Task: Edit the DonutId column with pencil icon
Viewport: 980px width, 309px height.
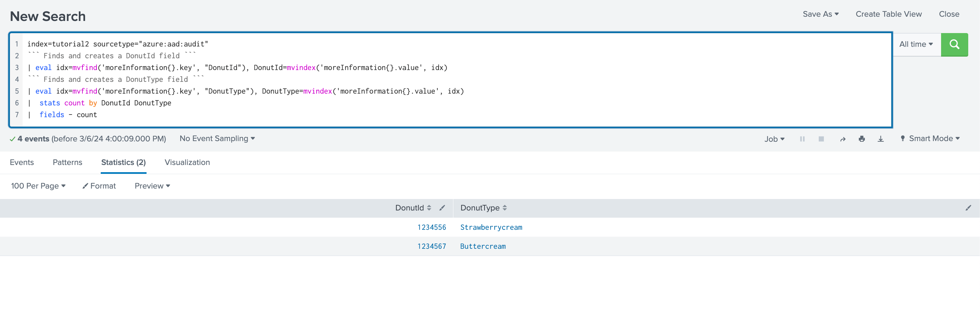Action: click(x=442, y=208)
